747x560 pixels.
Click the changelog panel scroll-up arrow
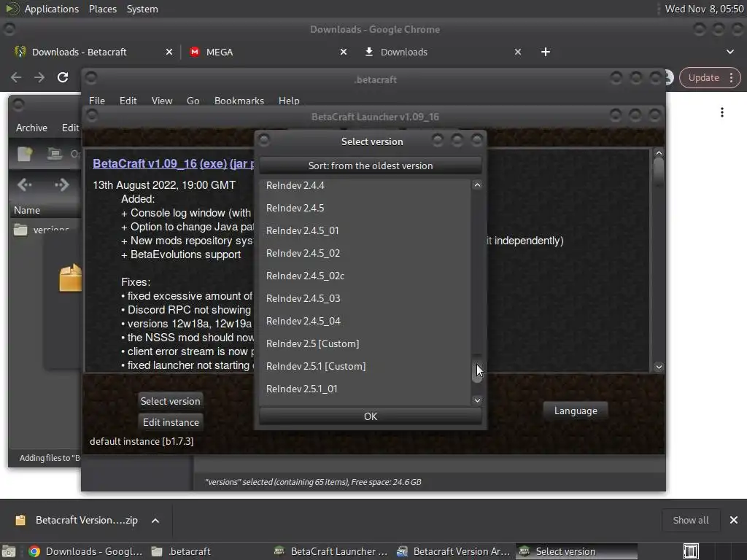click(659, 153)
